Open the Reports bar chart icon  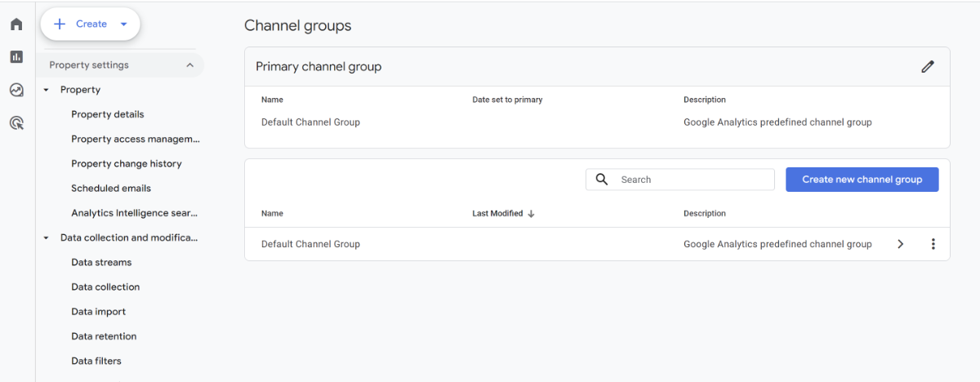point(16,57)
